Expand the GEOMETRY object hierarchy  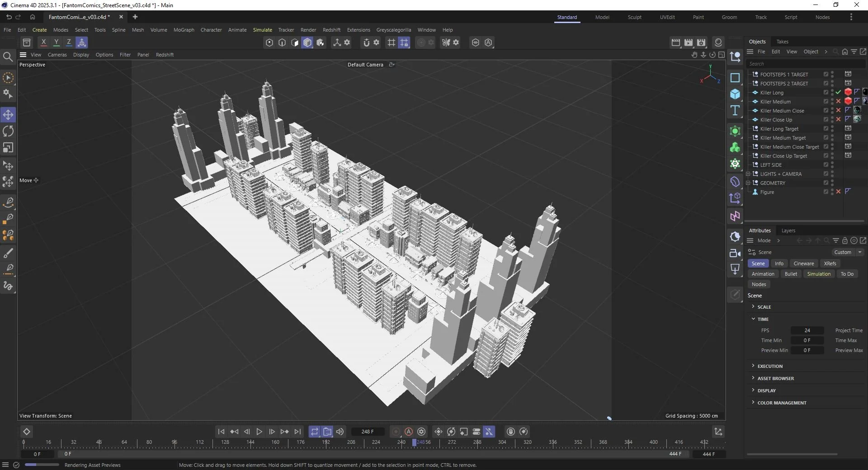pos(748,183)
